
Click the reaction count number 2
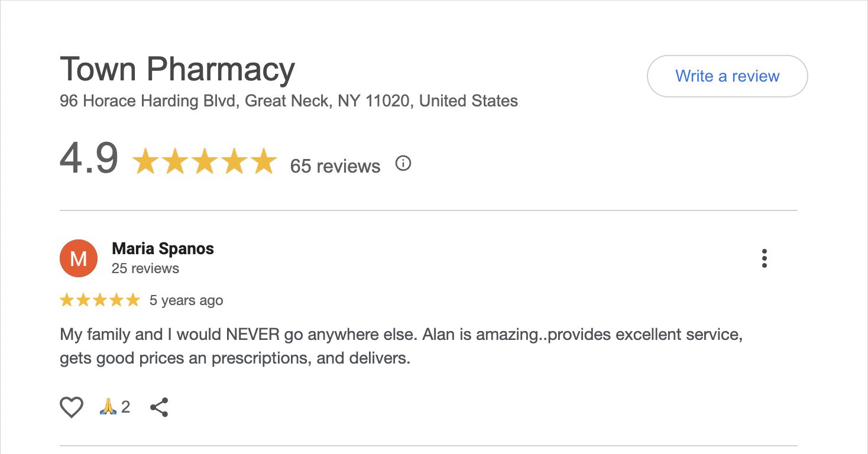coord(126,407)
